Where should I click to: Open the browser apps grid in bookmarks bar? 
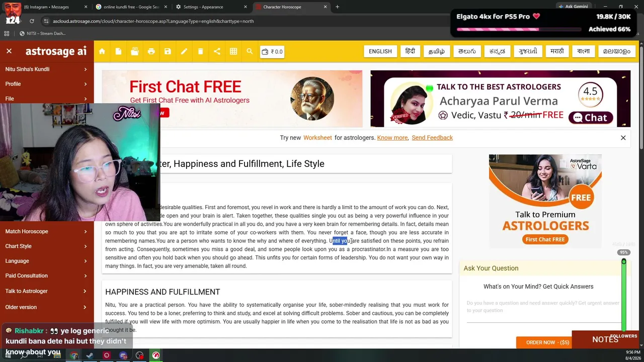(x=7, y=34)
